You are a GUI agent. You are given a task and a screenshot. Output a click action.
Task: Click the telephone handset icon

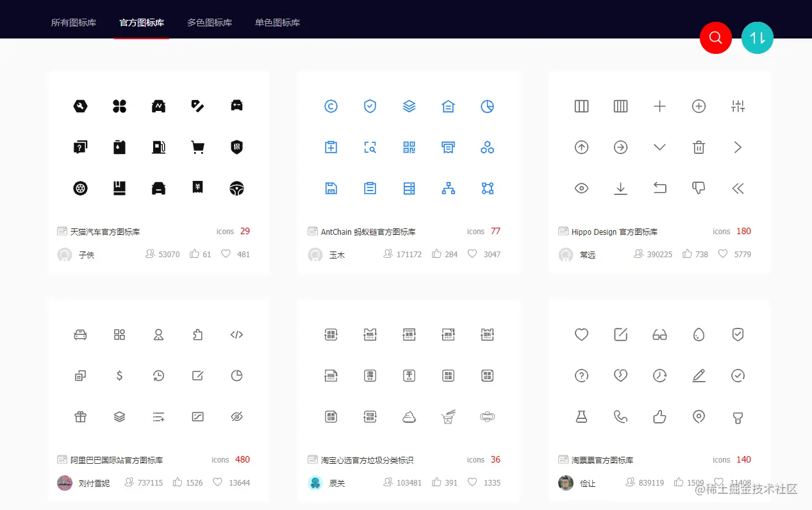pyautogui.click(x=620, y=417)
